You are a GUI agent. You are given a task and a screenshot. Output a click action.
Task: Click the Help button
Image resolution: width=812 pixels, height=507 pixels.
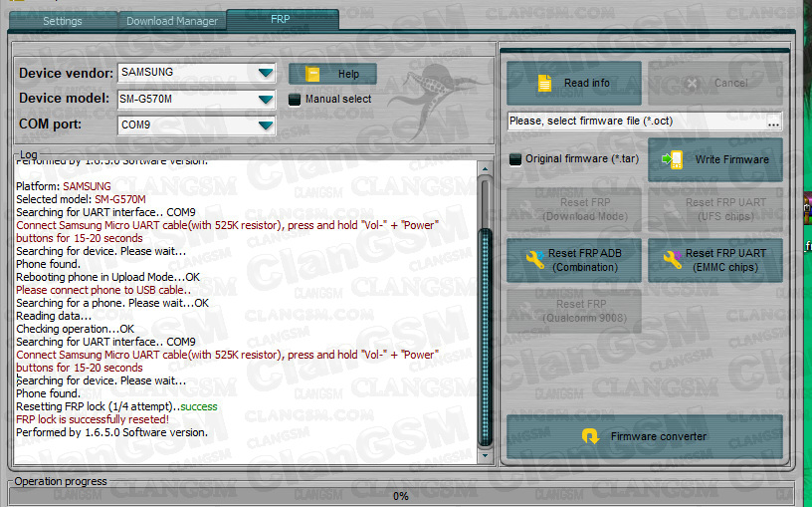pos(332,74)
